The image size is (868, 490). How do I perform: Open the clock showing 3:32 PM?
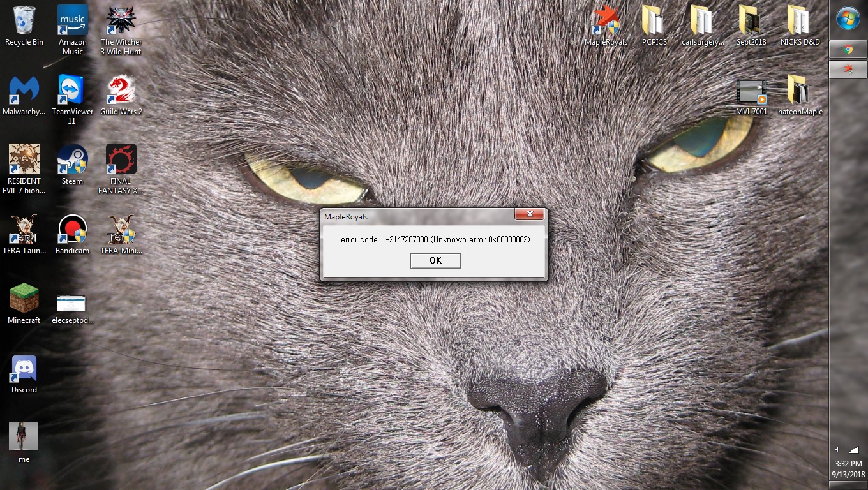click(x=848, y=469)
